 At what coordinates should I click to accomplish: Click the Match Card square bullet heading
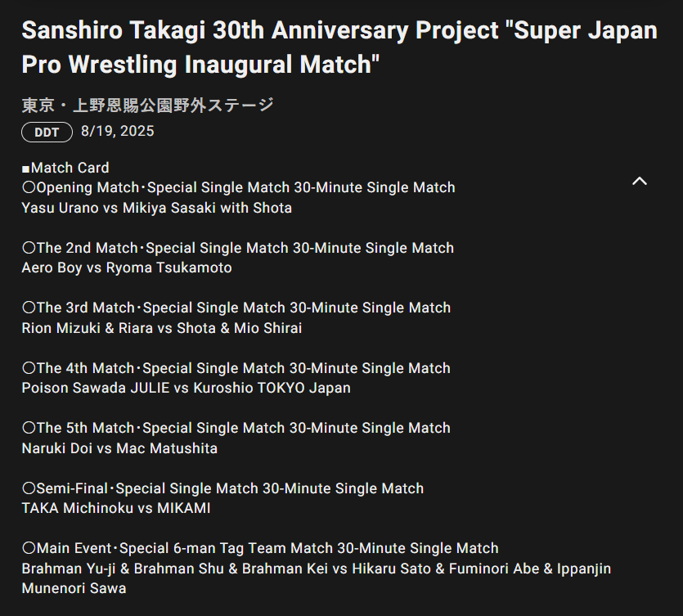(x=65, y=168)
